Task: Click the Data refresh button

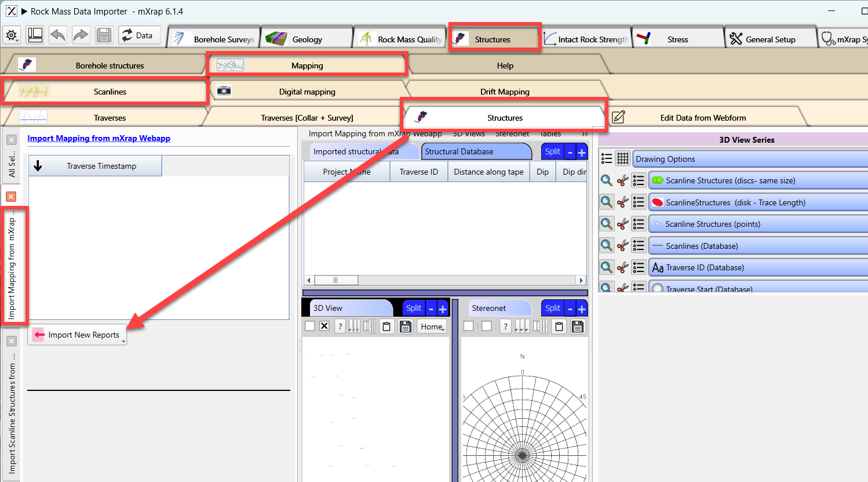Action: tap(137, 35)
